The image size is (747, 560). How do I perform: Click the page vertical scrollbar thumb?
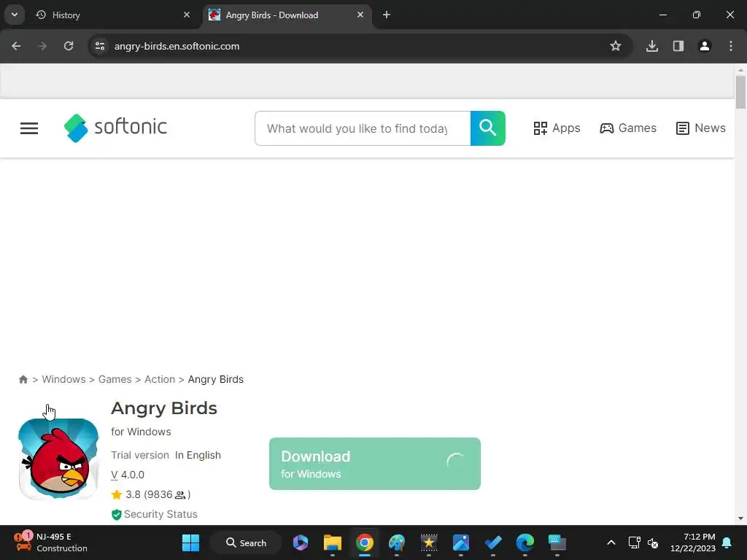coord(740,93)
